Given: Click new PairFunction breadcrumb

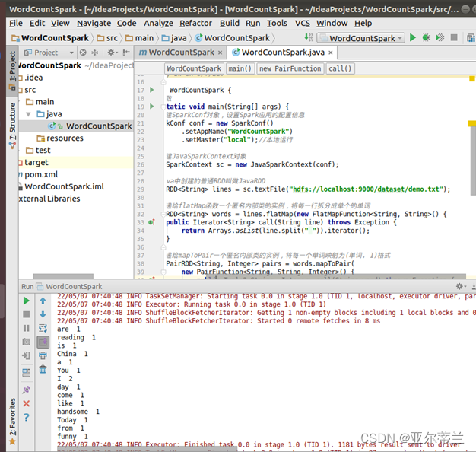Looking at the screenshot, I should 290,68.
